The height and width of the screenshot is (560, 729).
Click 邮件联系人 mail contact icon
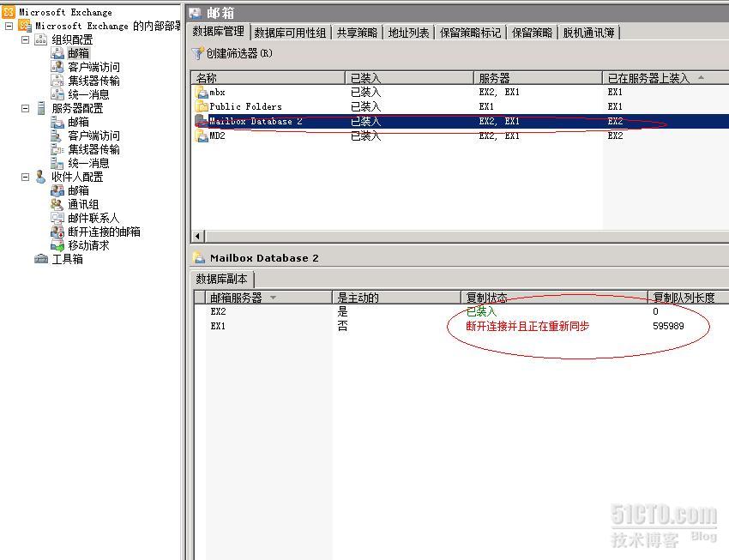coord(57,218)
